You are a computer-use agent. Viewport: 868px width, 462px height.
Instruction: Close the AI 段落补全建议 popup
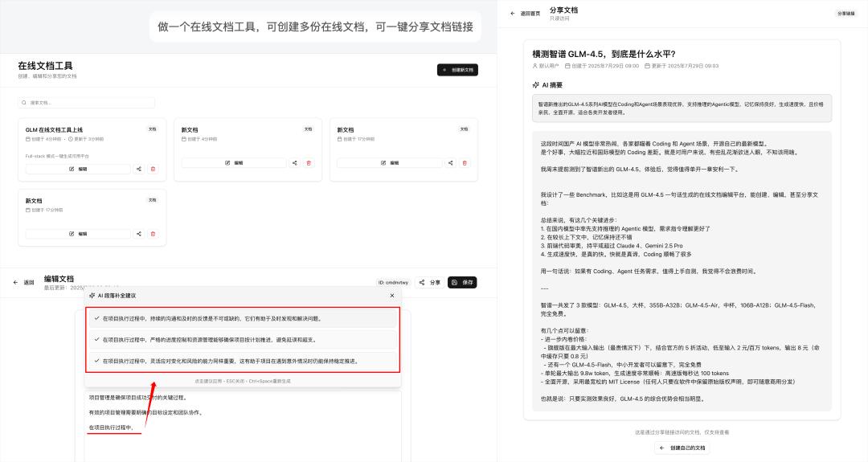pos(392,296)
